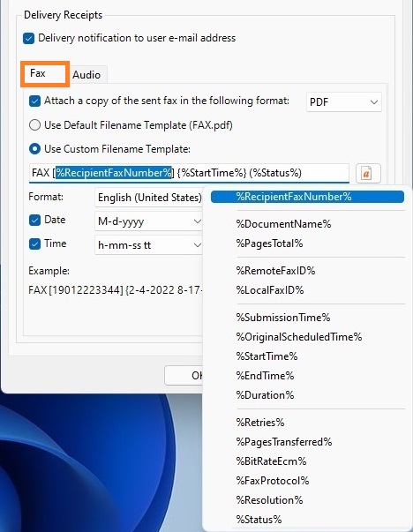Switch to the Audio tab
413x532 pixels.
86,75
